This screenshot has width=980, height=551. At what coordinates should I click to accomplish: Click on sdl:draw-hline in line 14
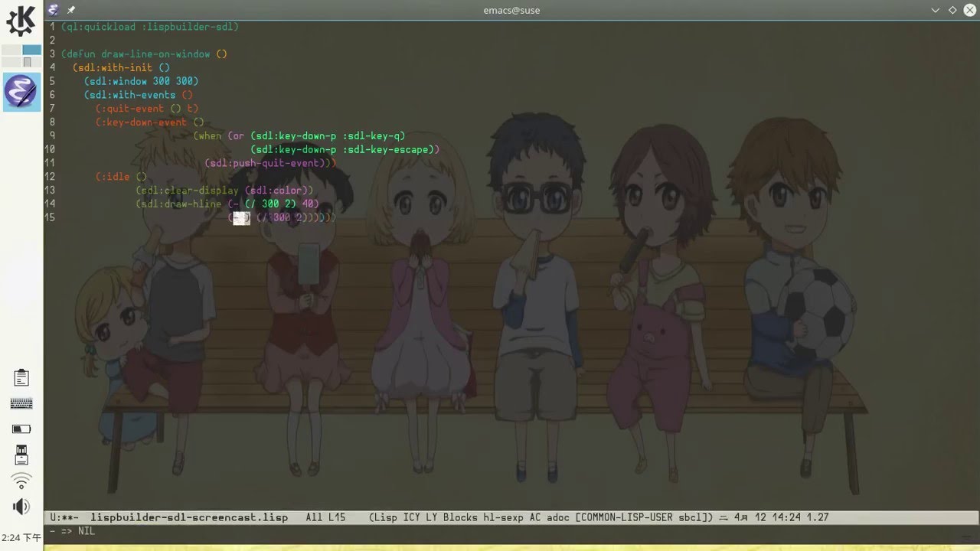point(181,204)
